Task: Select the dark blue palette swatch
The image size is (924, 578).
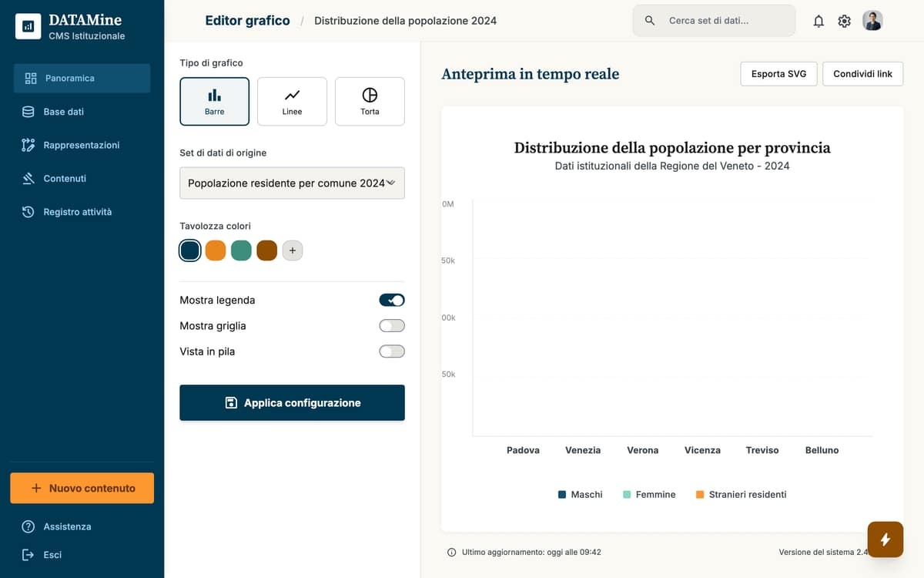Action: click(190, 250)
